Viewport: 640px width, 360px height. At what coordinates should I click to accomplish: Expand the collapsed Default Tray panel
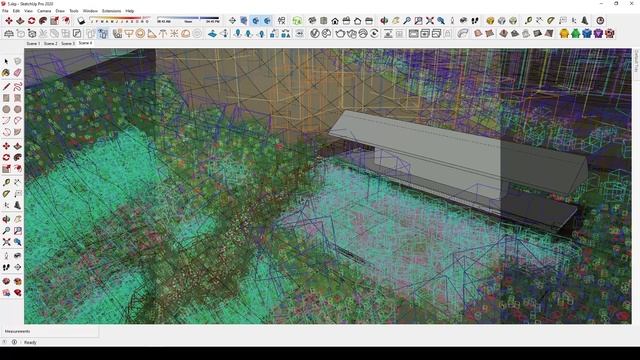tap(636, 61)
